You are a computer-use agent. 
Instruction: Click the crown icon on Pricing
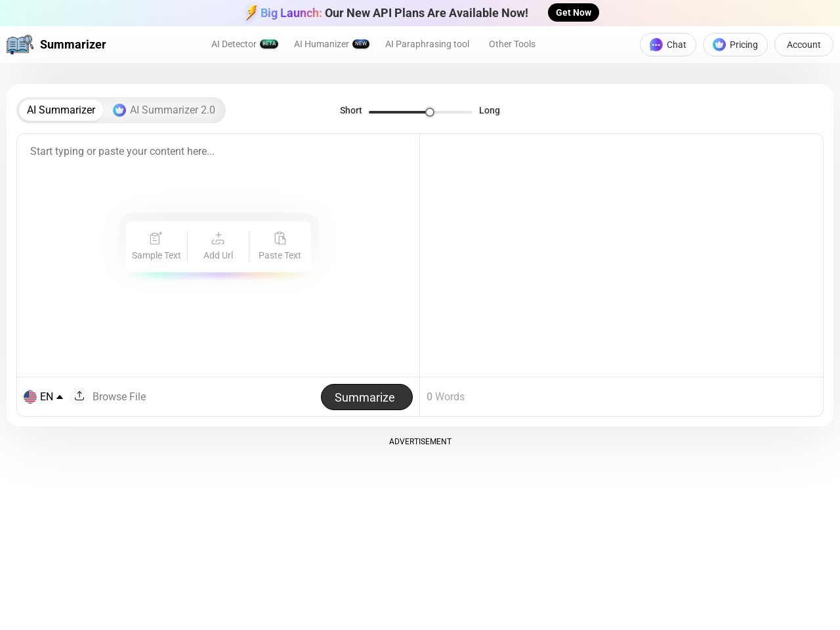click(719, 45)
